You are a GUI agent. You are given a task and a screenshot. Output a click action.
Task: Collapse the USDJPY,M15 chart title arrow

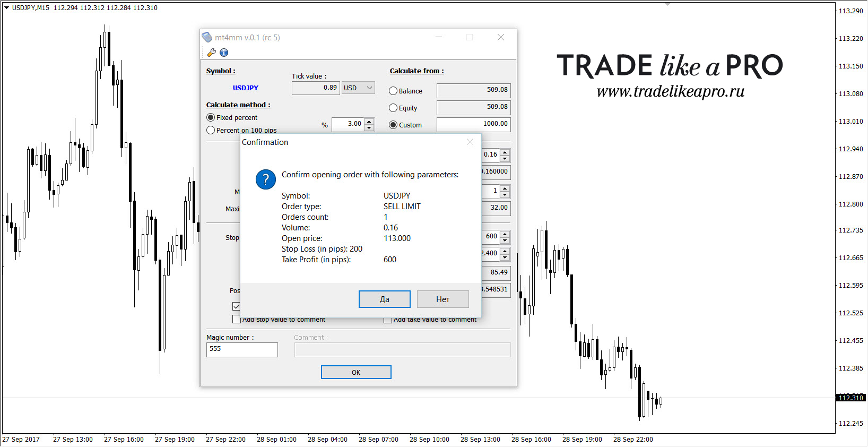pyautogui.click(x=6, y=8)
